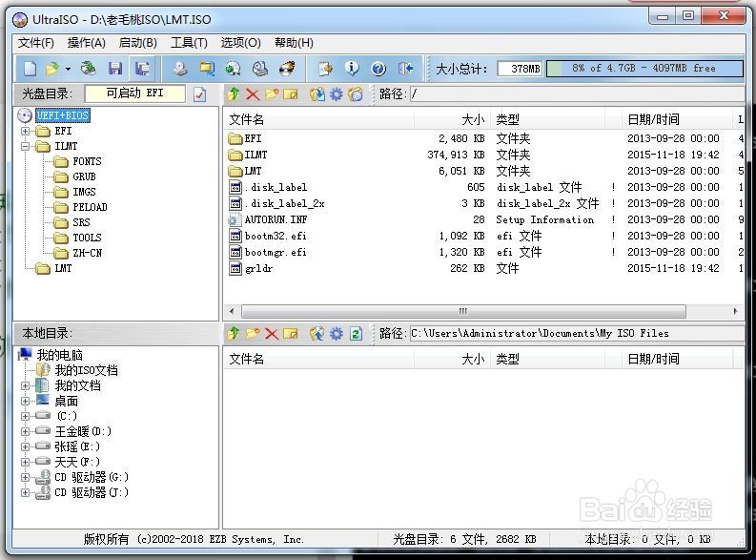Viewport: 756px width, 560px height.
Task: Click the New folder icon in disc toolbar
Action: pyautogui.click(x=272, y=93)
